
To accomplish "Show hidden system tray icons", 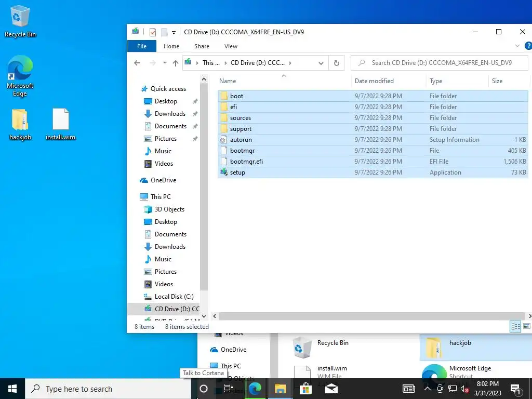I will click(427, 389).
